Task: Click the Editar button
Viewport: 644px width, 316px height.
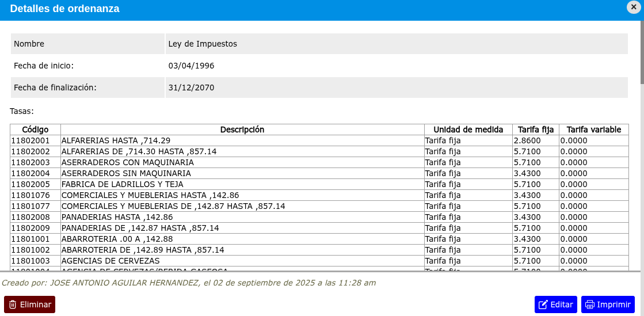Action: [556, 304]
